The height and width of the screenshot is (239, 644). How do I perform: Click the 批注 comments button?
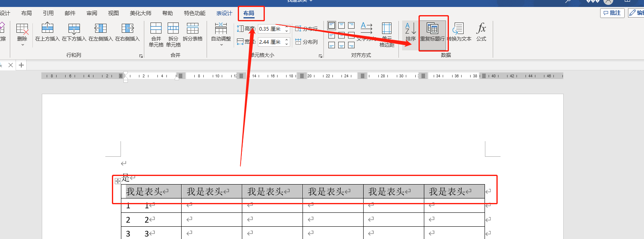point(612,13)
